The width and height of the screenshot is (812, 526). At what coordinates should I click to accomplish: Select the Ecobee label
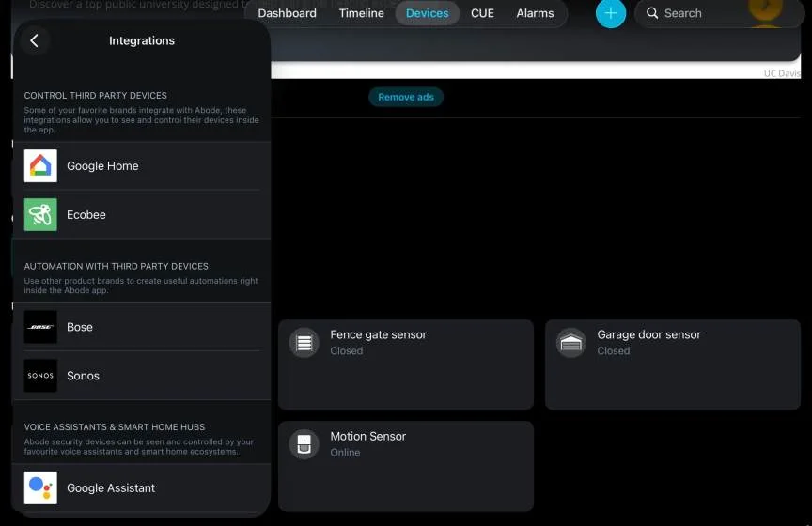[x=86, y=214]
